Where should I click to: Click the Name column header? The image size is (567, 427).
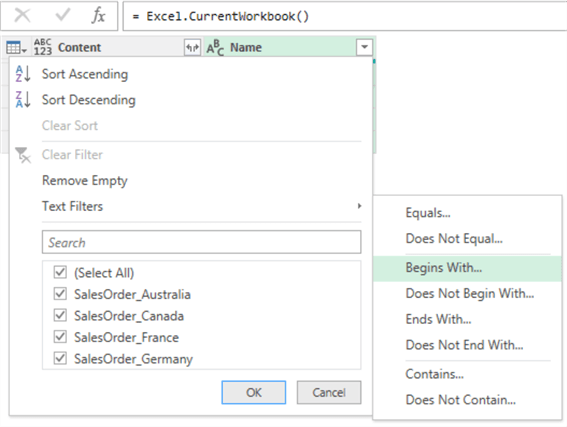289,47
